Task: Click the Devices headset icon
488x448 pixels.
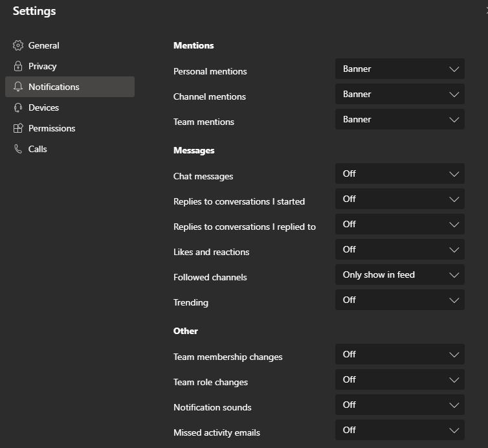Action: coord(18,107)
